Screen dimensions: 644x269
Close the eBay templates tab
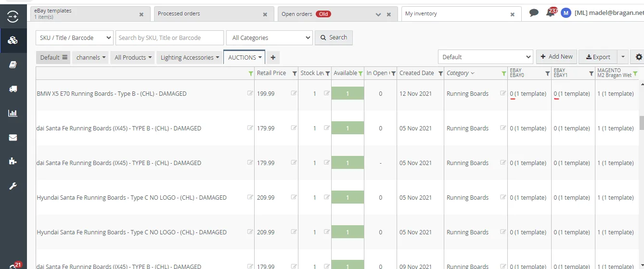(x=142, y=14)
